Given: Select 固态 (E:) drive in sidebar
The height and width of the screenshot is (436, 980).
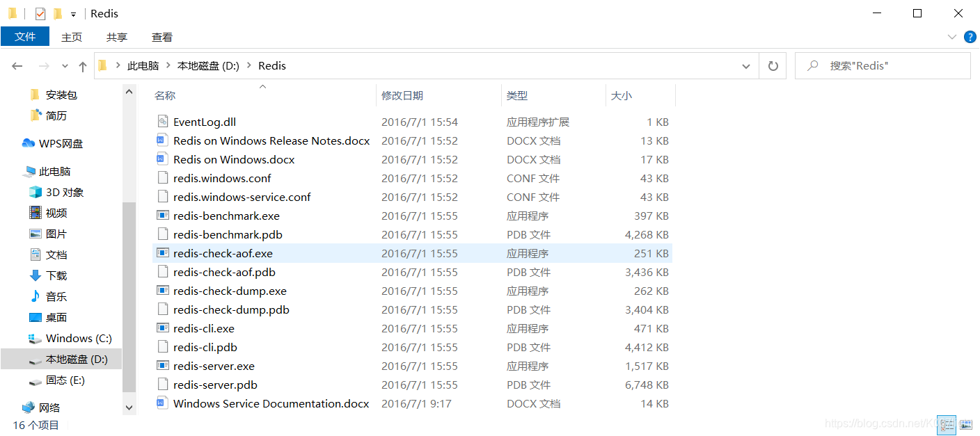Looking at the screenshot, I should pos(56,380).
